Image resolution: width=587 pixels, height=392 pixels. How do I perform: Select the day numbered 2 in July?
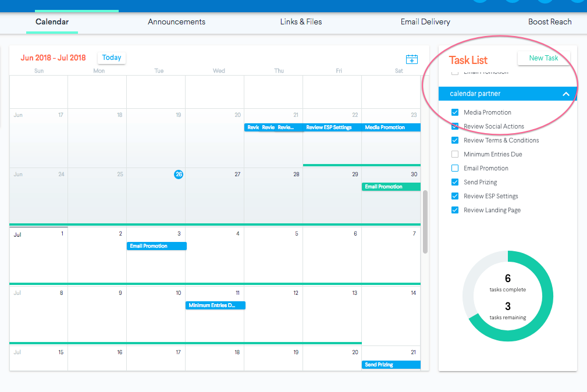(x=120, y=234)
